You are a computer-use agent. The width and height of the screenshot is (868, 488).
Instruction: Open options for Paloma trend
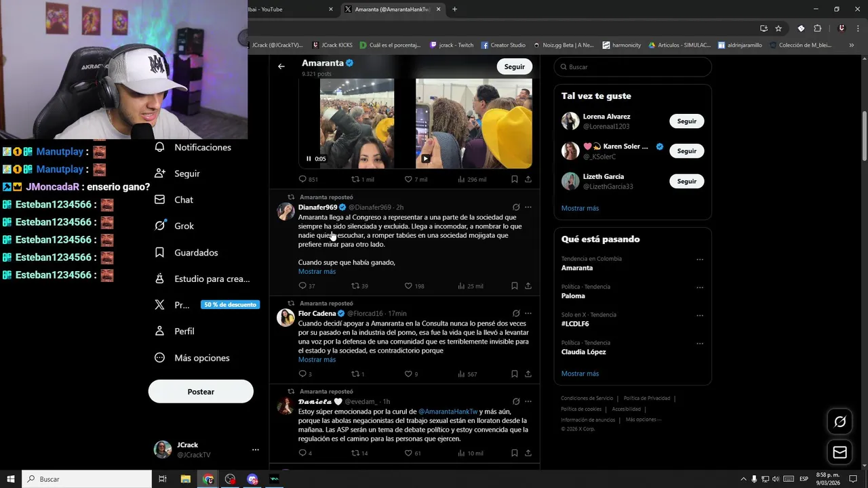pos(700,287)
